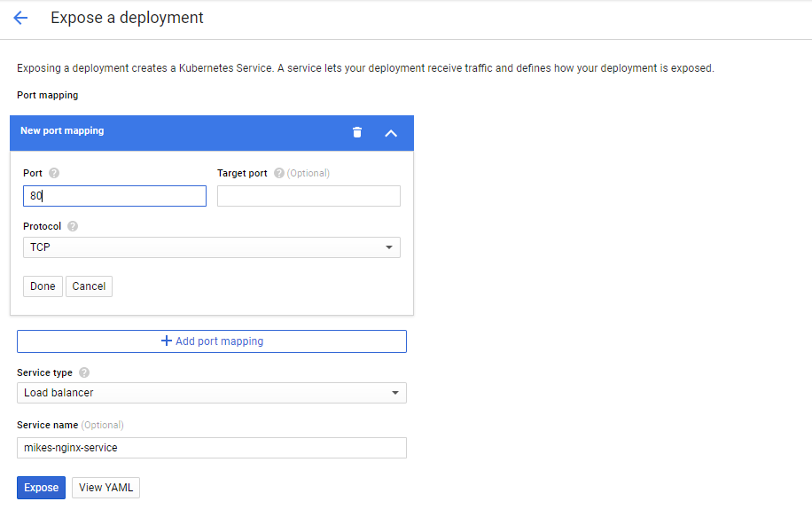Focus the Port field containing 80
The height and width of the screenshot is (525, 812).
coord(114,196)
